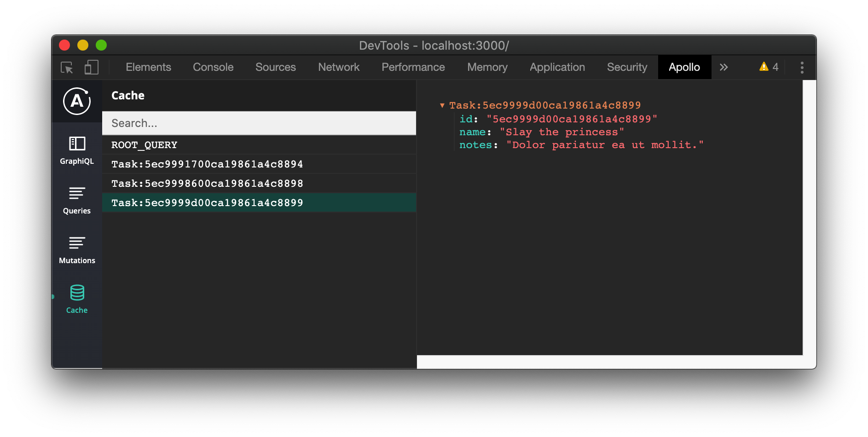
Task: Click the warning badge showing 4 issues
Action: 768,67
